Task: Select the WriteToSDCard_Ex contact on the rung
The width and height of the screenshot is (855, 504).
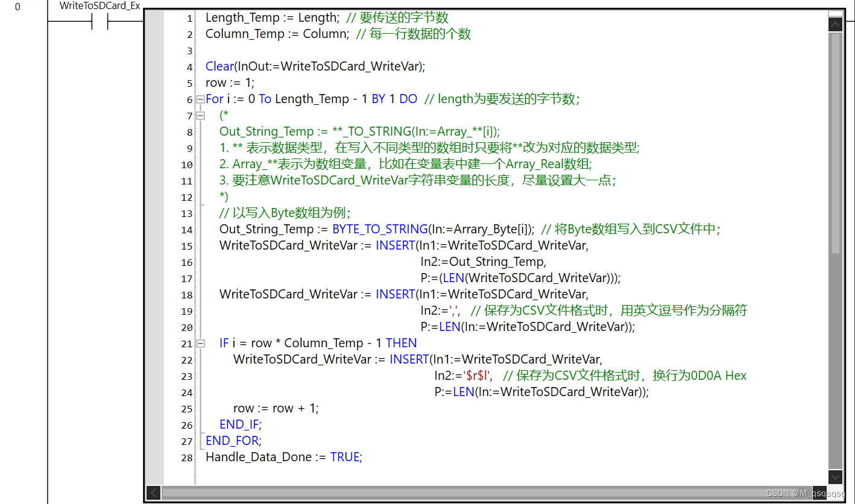Action: (x=99, y=23)
